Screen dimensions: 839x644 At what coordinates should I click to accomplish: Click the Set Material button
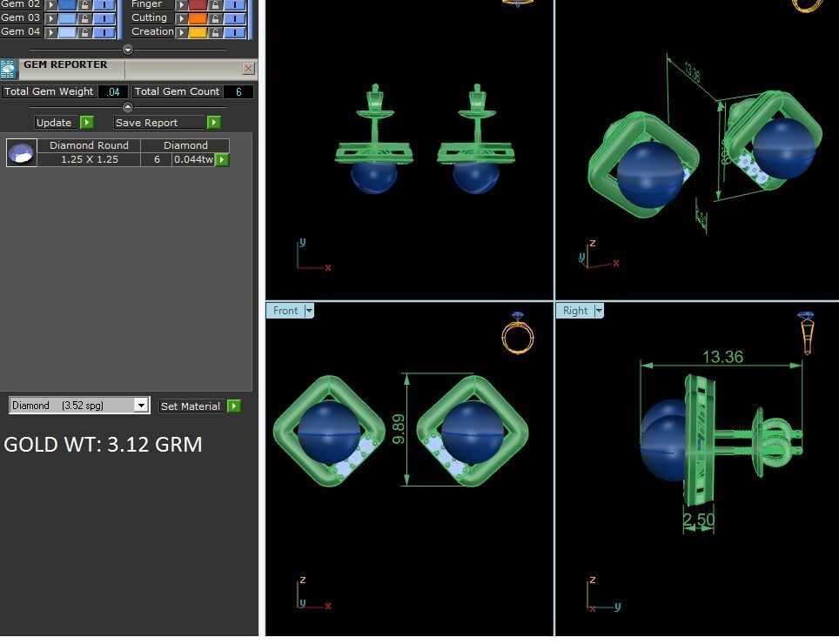(191, 406)
